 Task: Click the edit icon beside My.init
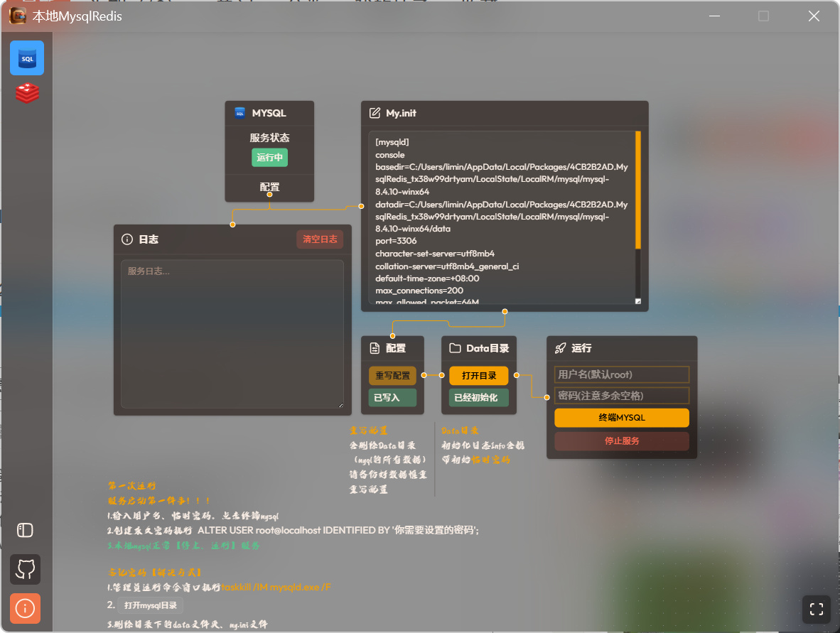(x=375, y=113)
